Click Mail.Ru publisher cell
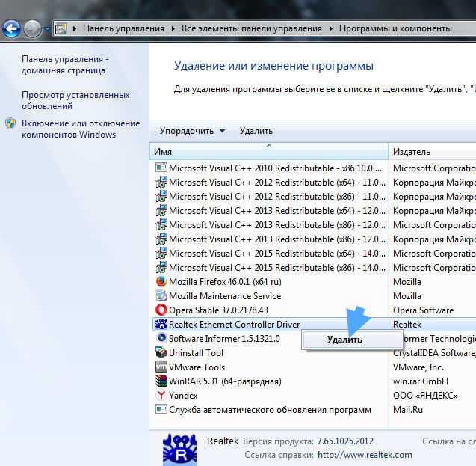This screenshot has height=466, width=476. point(408,410)
